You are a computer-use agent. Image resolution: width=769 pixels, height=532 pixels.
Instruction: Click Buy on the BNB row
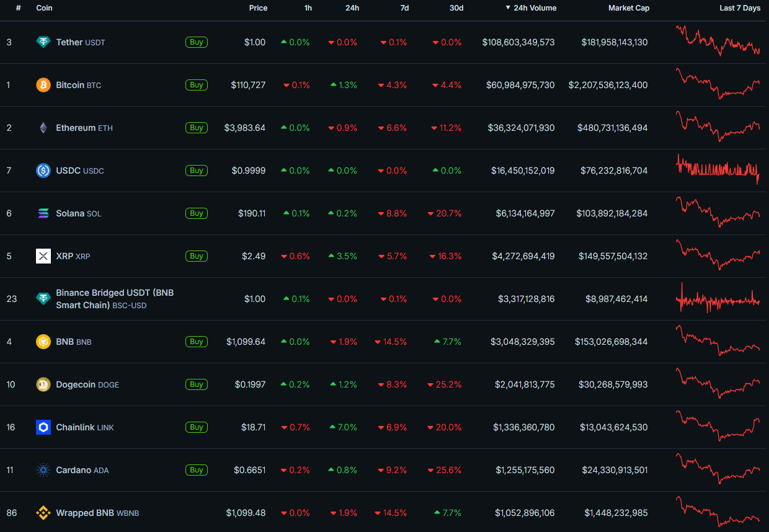click(x=197, y=342)
